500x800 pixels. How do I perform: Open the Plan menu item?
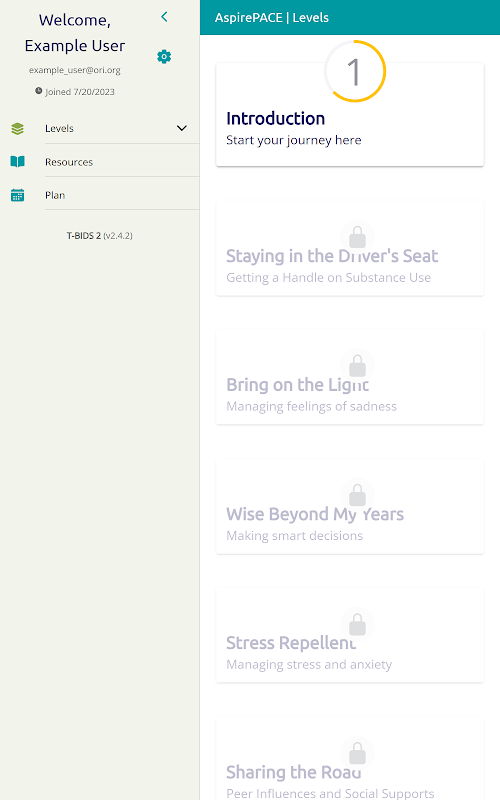pos(99,195)
